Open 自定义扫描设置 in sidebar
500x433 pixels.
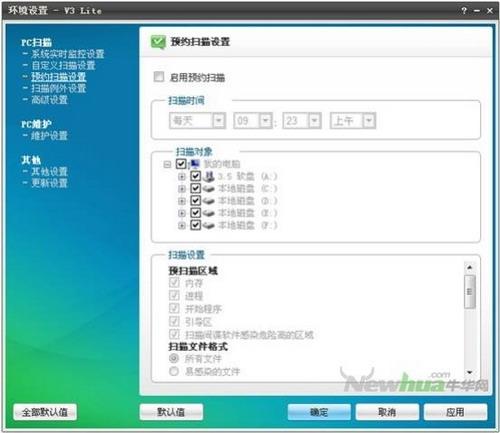pyautogui.click(x=63, y=65)
